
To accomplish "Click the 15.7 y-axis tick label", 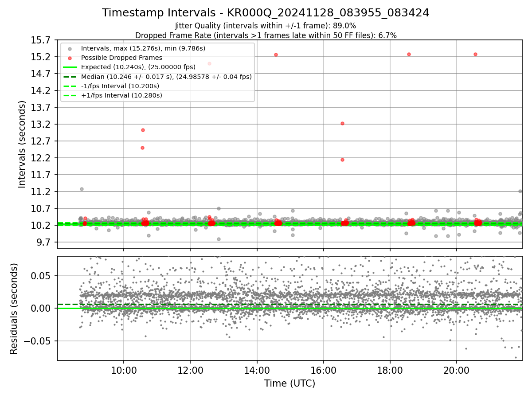I will (x=42, y=40).
